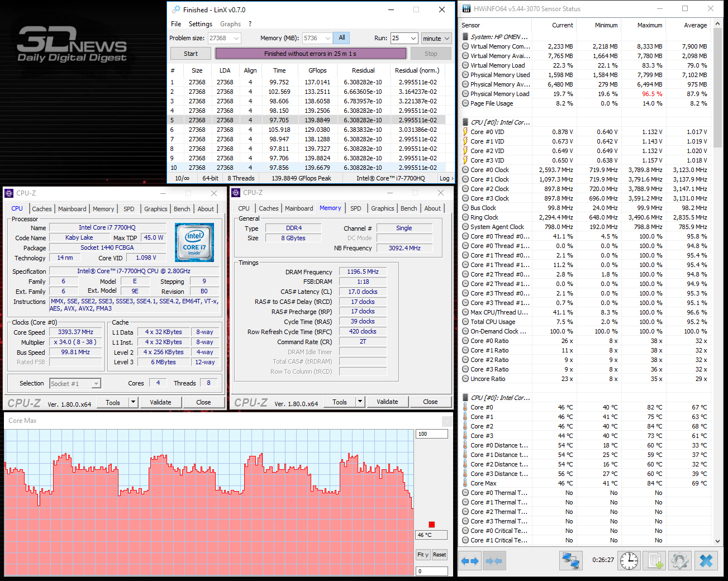This screenshot has height=581, width=728.
Task: Click the HWiNFO64 title bar icon
Action: (x=466, y=8)
